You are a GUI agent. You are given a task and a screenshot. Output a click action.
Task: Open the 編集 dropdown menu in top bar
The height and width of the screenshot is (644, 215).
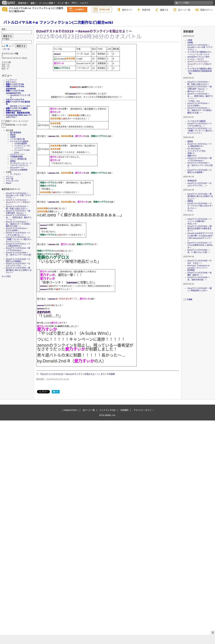point(33,3)
